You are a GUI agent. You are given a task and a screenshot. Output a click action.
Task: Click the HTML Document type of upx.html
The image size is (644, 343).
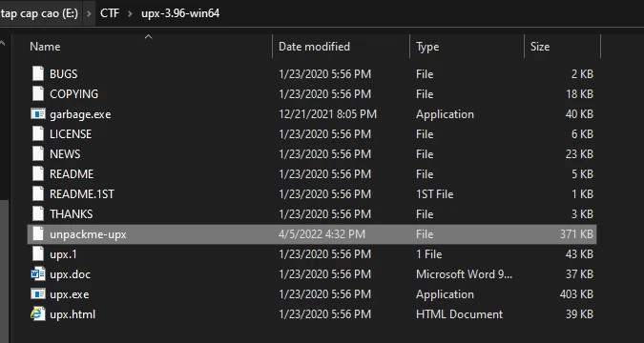pyautogui.click(x=459, y=314)
